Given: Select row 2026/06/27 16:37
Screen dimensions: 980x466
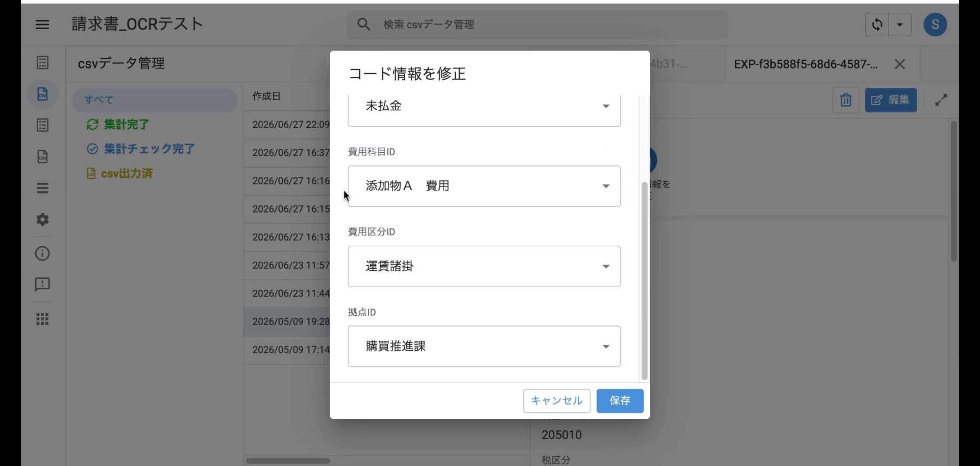Looking at the screenshot, I should pyautogui.click(x=287, y=153).
